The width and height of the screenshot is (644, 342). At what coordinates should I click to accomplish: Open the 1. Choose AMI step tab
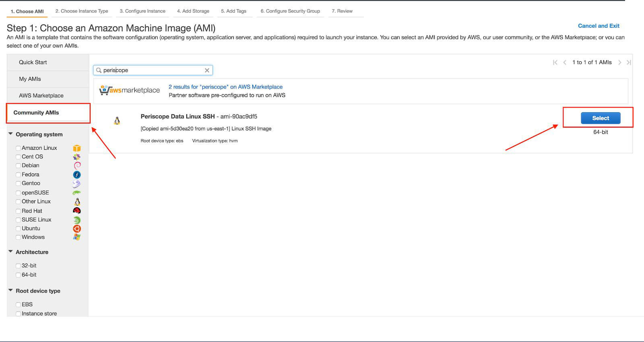click(27, 11)
